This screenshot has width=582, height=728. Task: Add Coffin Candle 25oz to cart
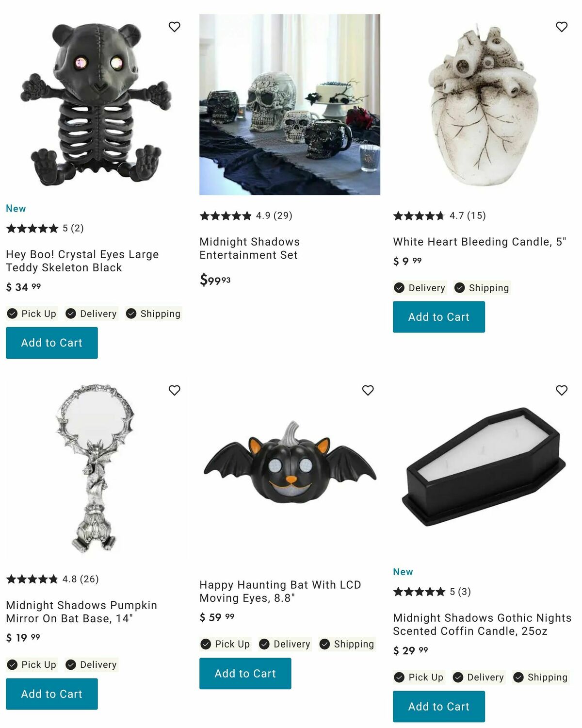pos(439,707)
